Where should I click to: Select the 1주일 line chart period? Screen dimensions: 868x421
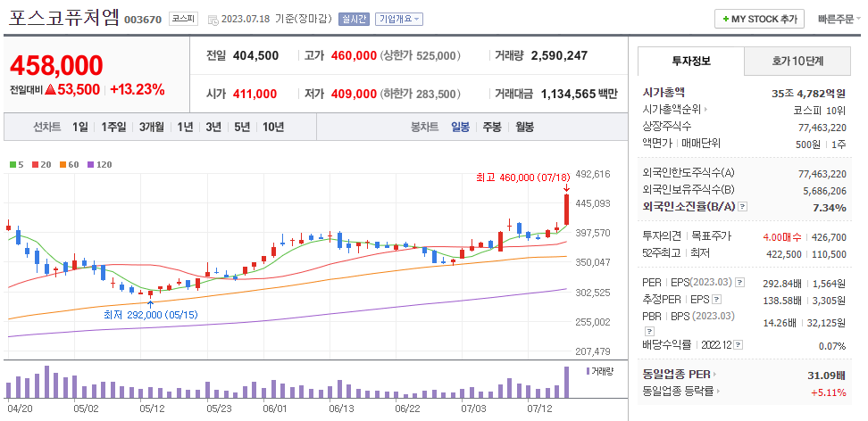pos(113,128)
